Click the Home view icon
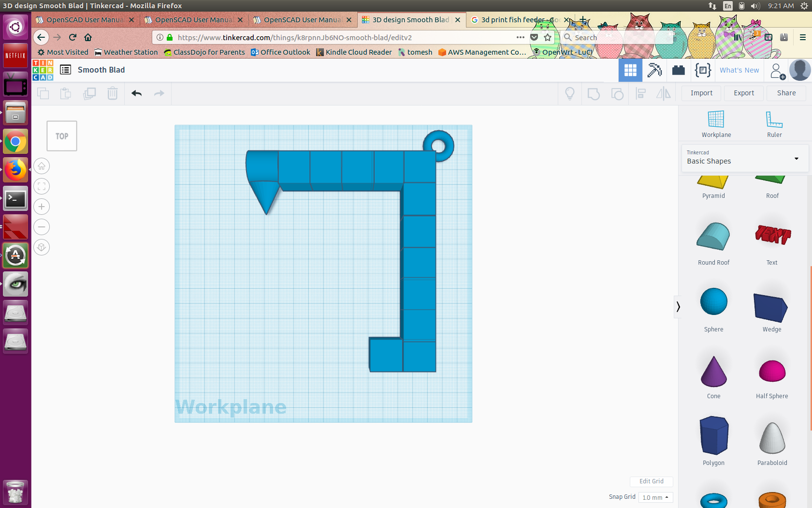 pos(42,166)
